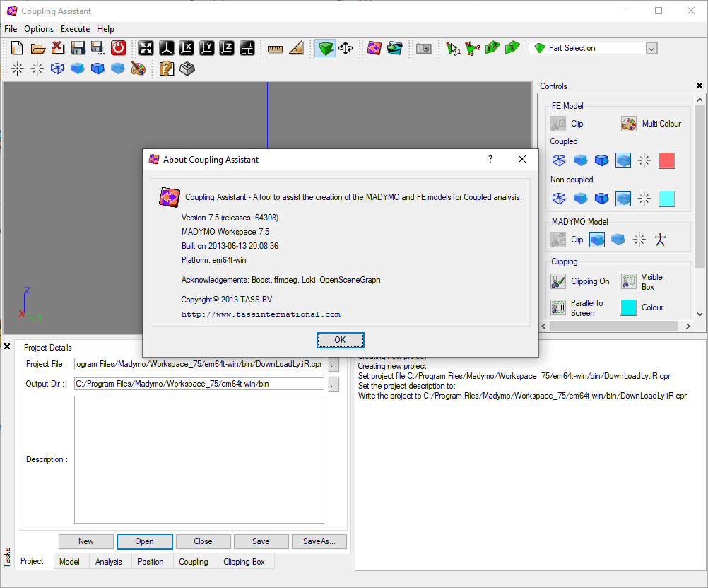
Task: Switch to the Coupling tab
Action: pos(194,562)
